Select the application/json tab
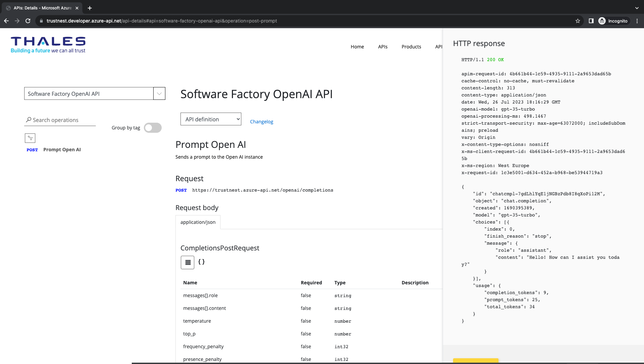The height and width of the screenshot is (364, 644). coord(198,222)
